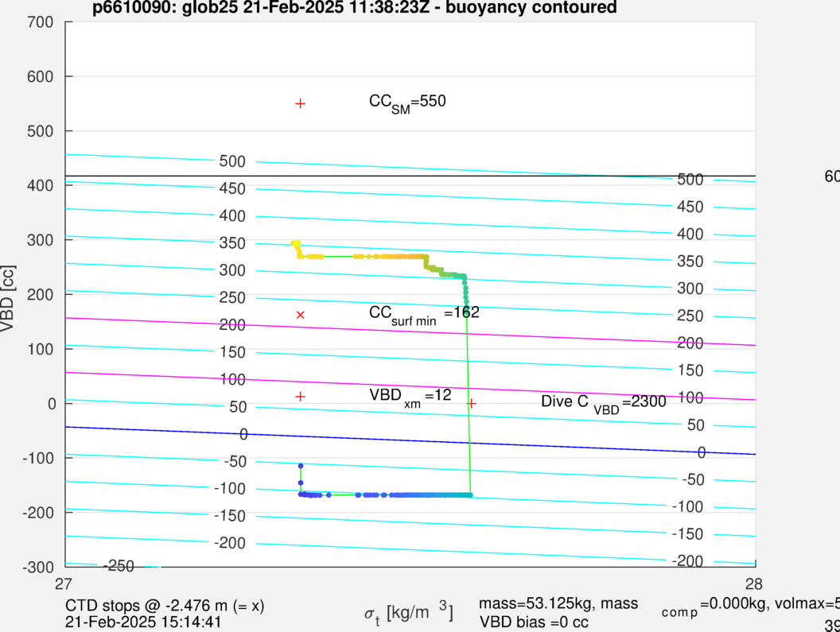Image resolution: width=840 pixels, height=632 pixels.
Task: Click the y-axis tick label -300
Action: coord(38,567)
